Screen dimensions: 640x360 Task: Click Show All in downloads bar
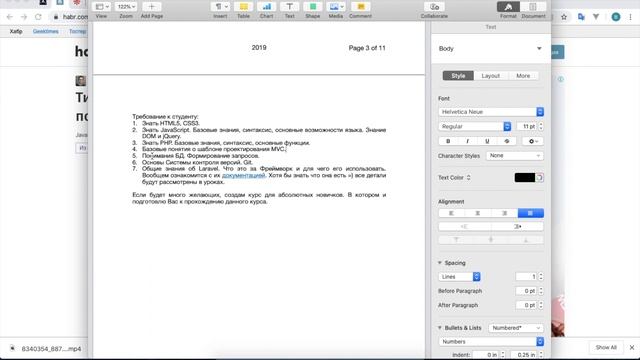coord(606,347)
